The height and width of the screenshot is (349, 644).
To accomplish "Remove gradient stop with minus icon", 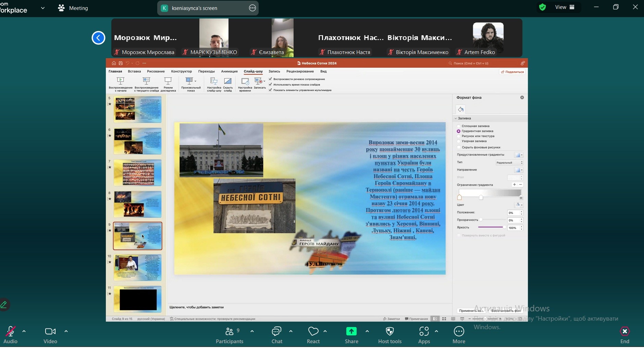I will (x=521, y=185).
